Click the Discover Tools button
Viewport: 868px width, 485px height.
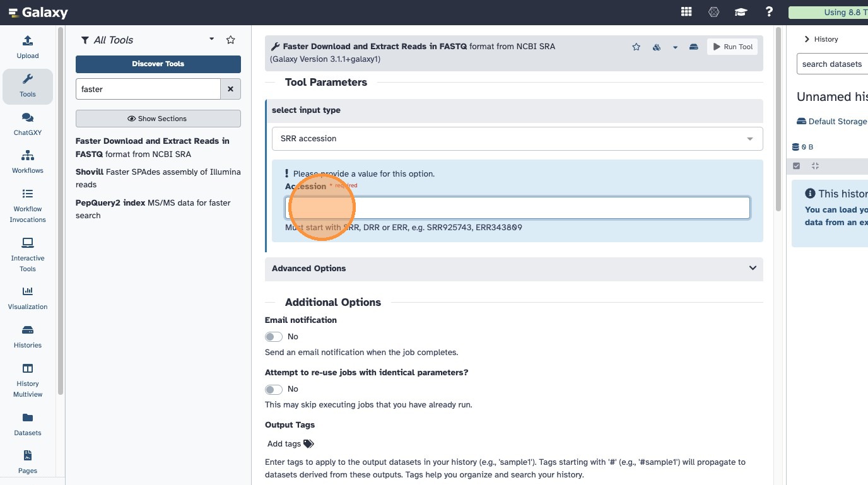click(x=158, y=64)
